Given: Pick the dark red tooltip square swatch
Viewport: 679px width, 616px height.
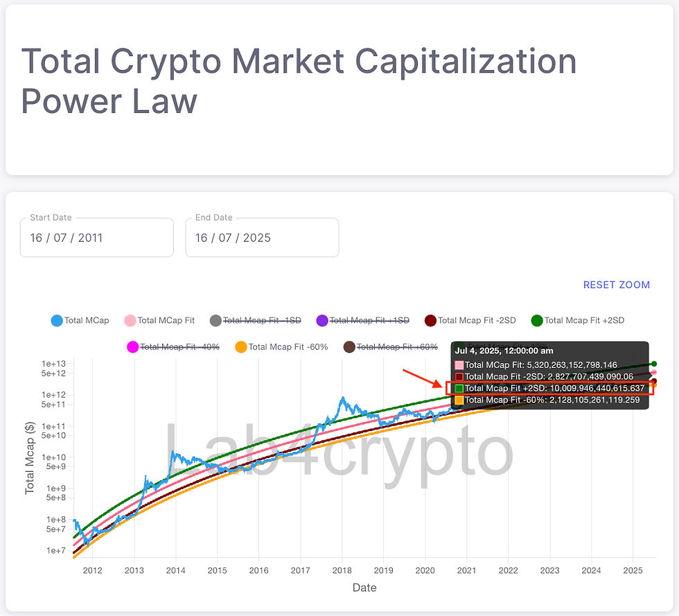Looking at the screenshot, I should pyautogui.click(x=459, y=377).
